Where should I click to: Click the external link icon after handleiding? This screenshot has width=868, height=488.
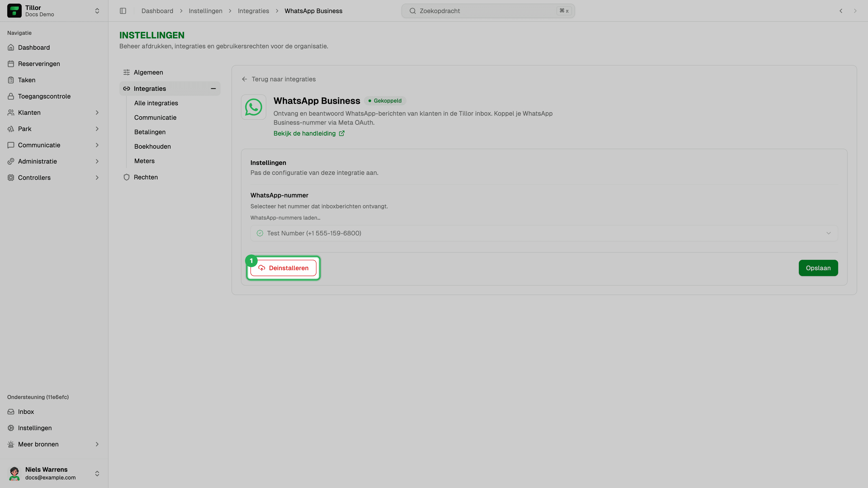pyautogui.click(x=342, y=133)
